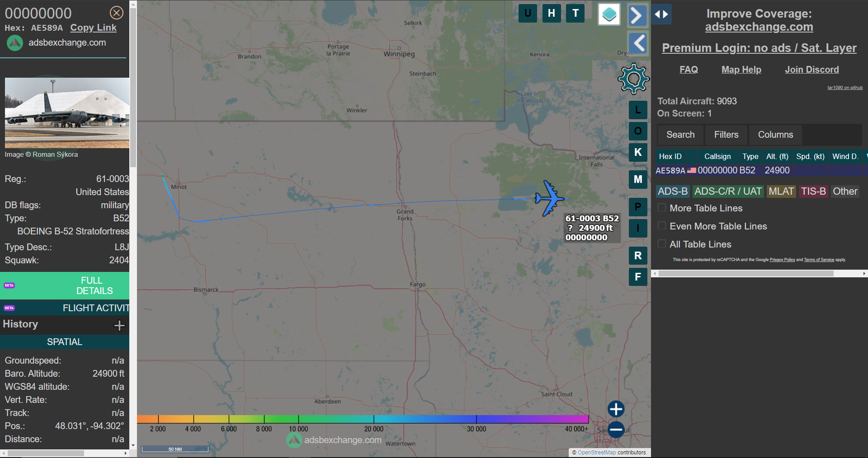Click the altitude color scale bar

(x=363, y=419)
